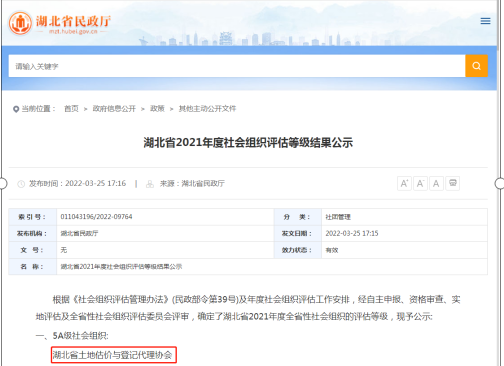Click the print page icon
This screenshot has height=366, width=504.
(x=453, y=183)
